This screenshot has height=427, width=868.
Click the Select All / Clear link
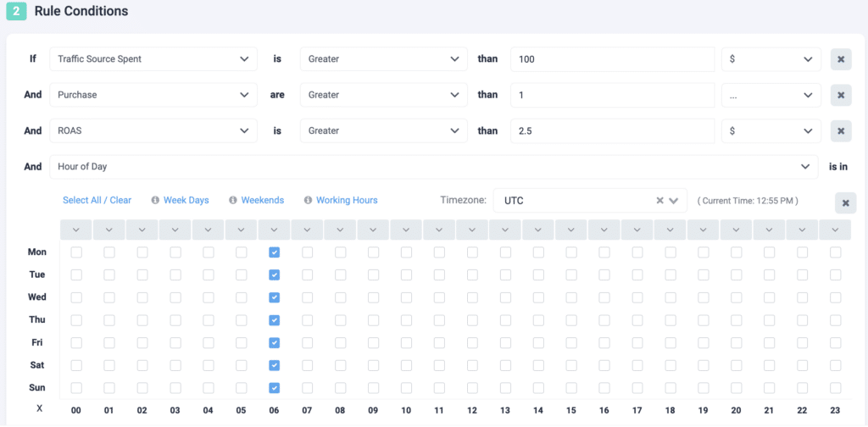click(x=97, y=200)
